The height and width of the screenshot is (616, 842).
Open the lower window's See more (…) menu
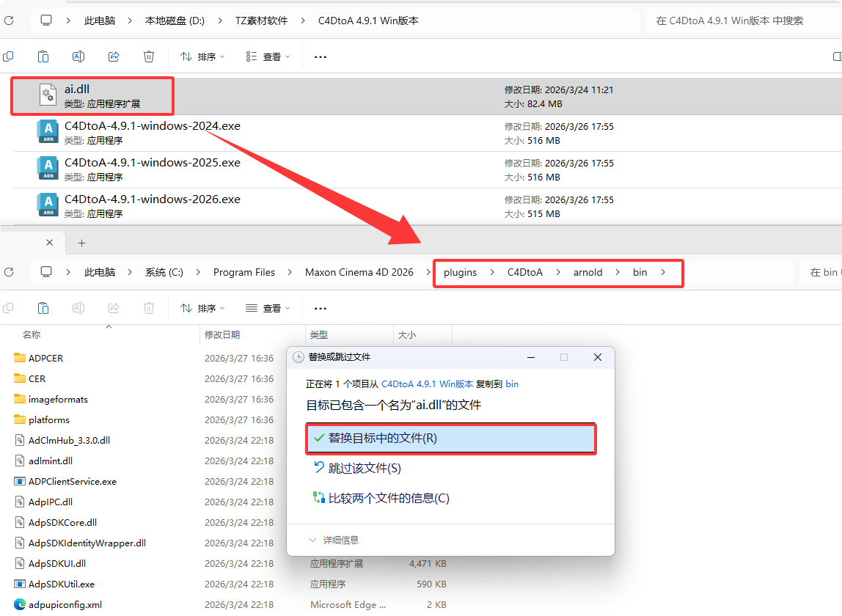tap(320, 309)
